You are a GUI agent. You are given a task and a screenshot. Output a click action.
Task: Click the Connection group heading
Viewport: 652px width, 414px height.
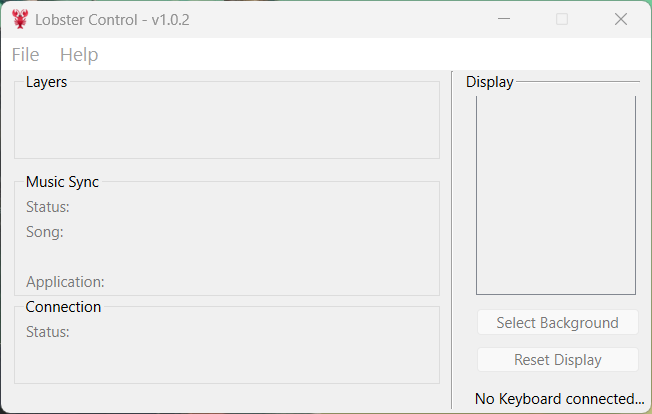pos(63,307)
